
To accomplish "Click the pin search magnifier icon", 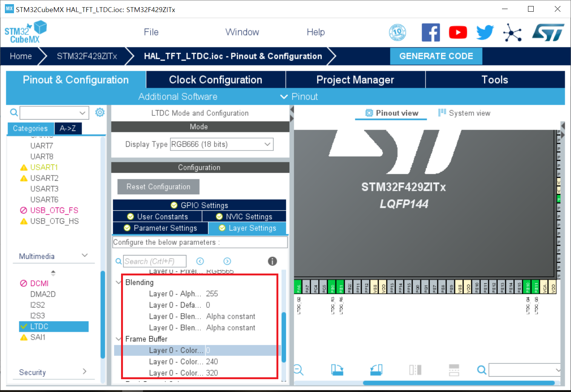I will click(482, 370).
